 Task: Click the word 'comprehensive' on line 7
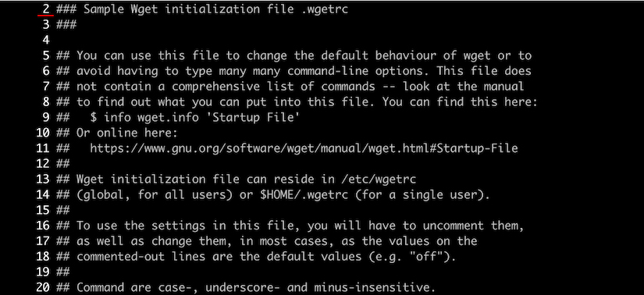(215, 87)
